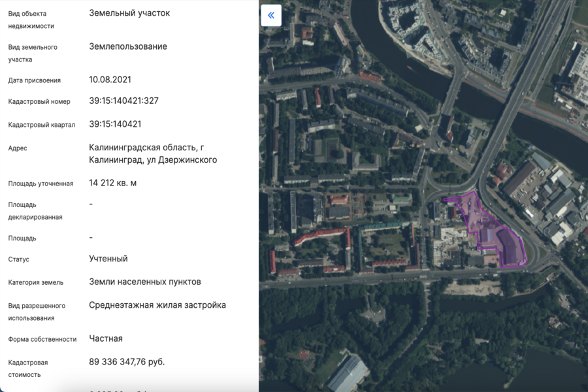The width and height of the screenshot is (588, 392).
Task: Click ownership form value Частная
Action: [105, 338]
